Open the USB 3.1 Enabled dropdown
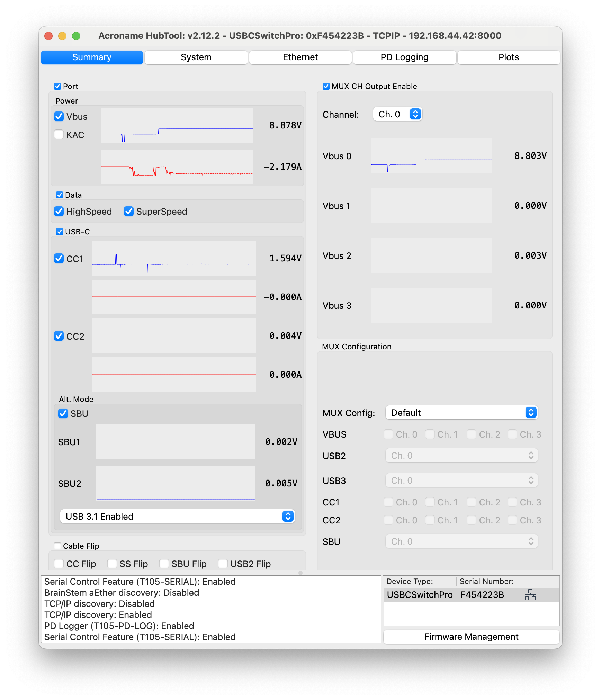Viewport: 601px width, 700px height. coord(177,516)
